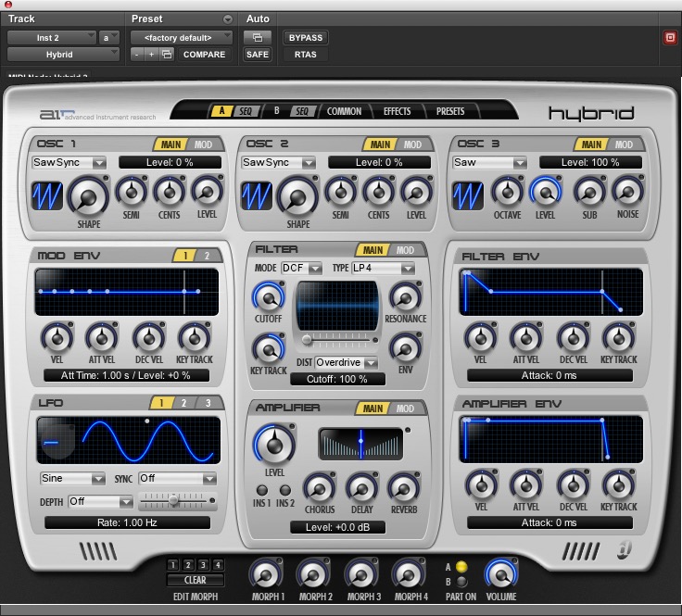Toggle automation SAFE button
This screenshot has width=682, height=616.
(257, 55)
